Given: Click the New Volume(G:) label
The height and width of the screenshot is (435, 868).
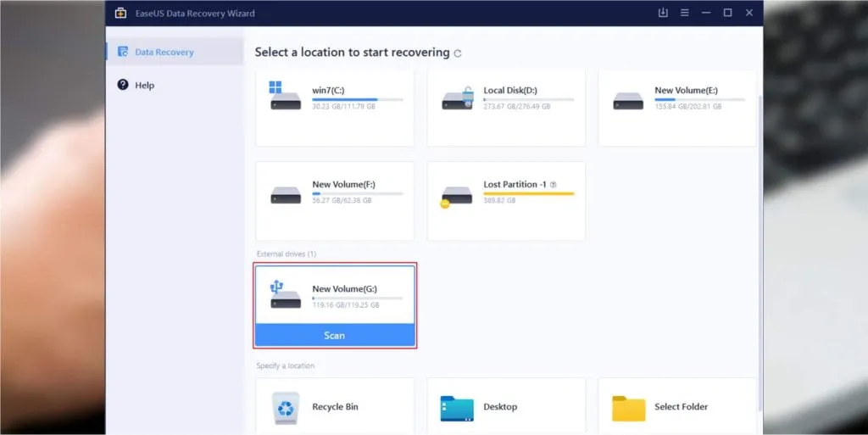Looking at the screenshot, I should click(344, 289).
